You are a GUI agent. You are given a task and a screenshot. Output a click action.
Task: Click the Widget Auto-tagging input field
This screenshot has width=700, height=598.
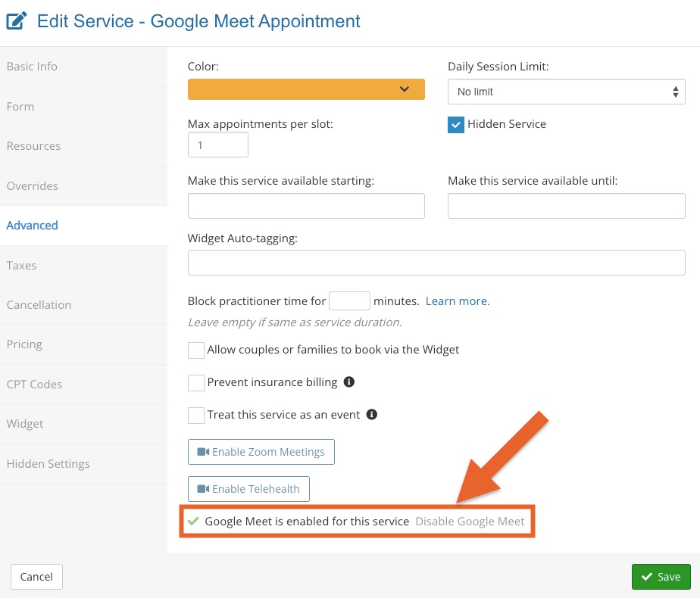click(x=436, y=263)
